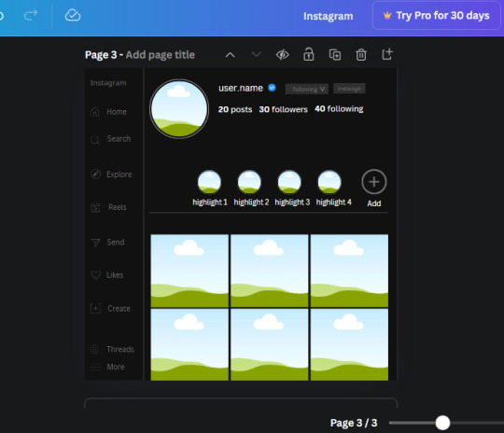
Task: Select the Explore compass icon in design
Action: 95,174
